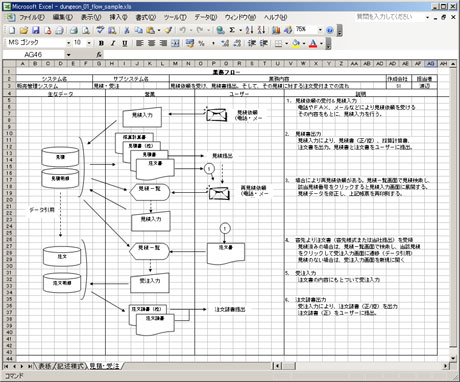
Task: Apply Font Color red A
Action: coord(313,43)
